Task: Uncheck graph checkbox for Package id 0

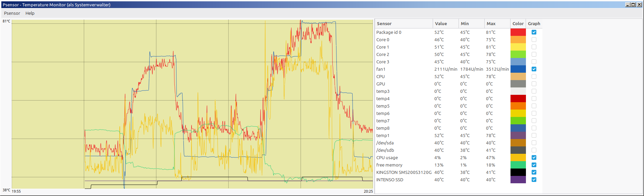Action: coord(534,32)
